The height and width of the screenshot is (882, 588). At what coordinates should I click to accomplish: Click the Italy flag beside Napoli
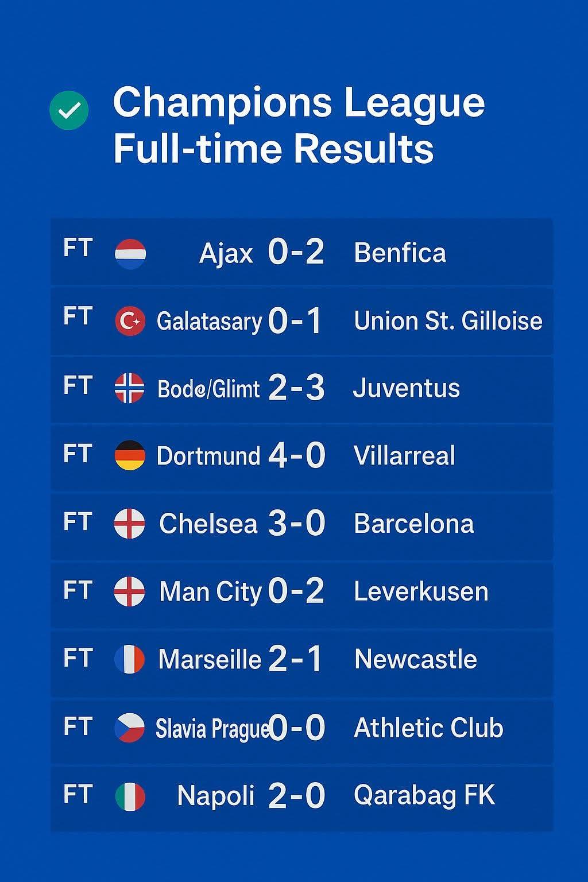tap(130, 796)
